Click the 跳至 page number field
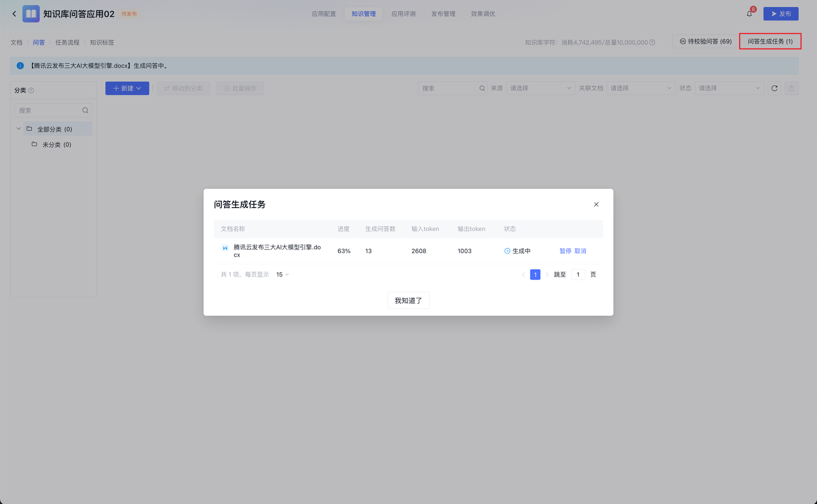817x504 pixels. [578, 274]
